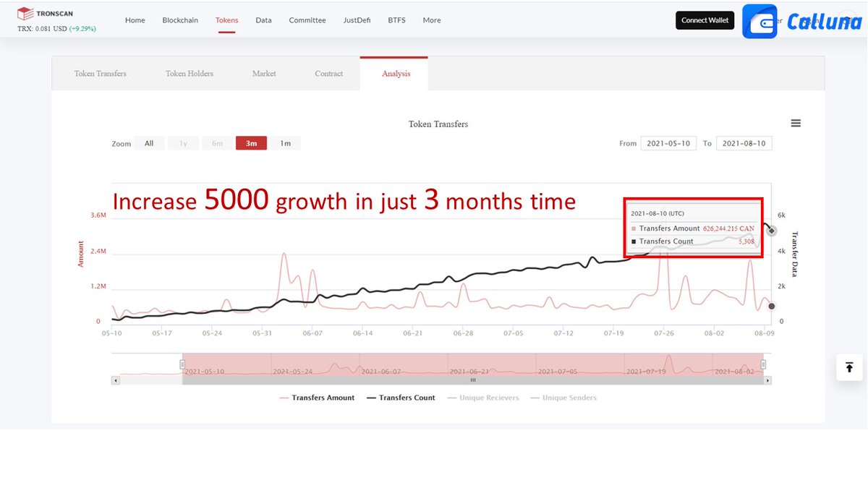Set zoom range to 1y
The height and width of the screenshot is (488, 868).
[x=183, y=143]
